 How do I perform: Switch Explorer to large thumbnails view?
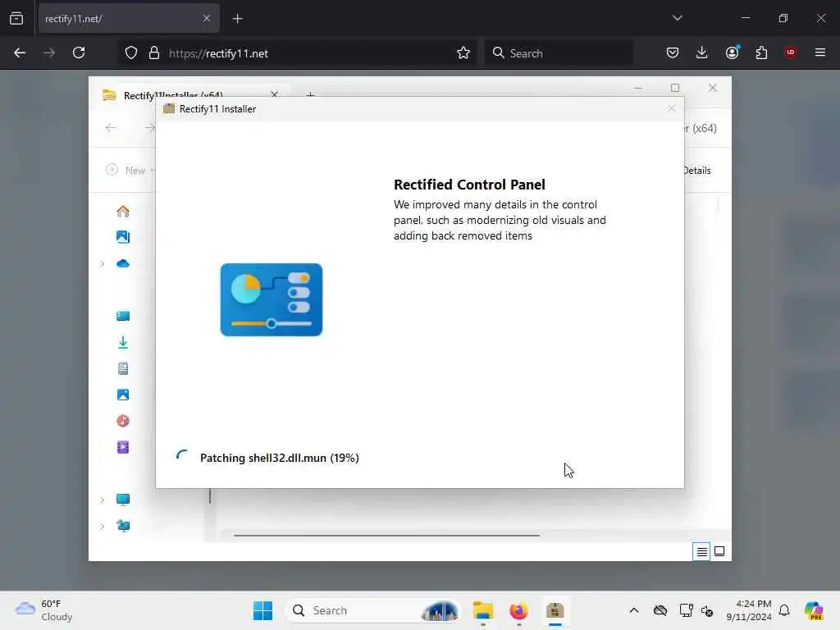pos(719,551)
